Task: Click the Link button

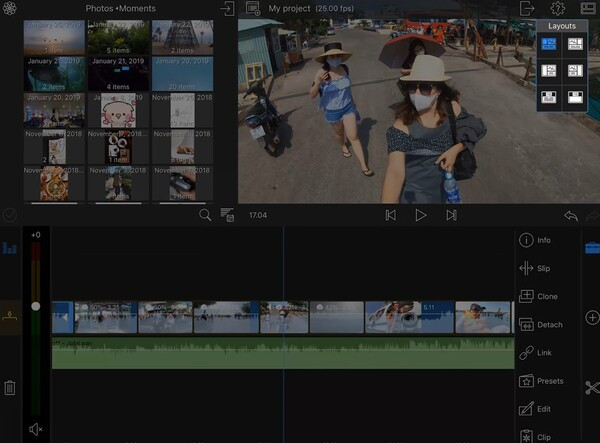Action: (535, 353)
